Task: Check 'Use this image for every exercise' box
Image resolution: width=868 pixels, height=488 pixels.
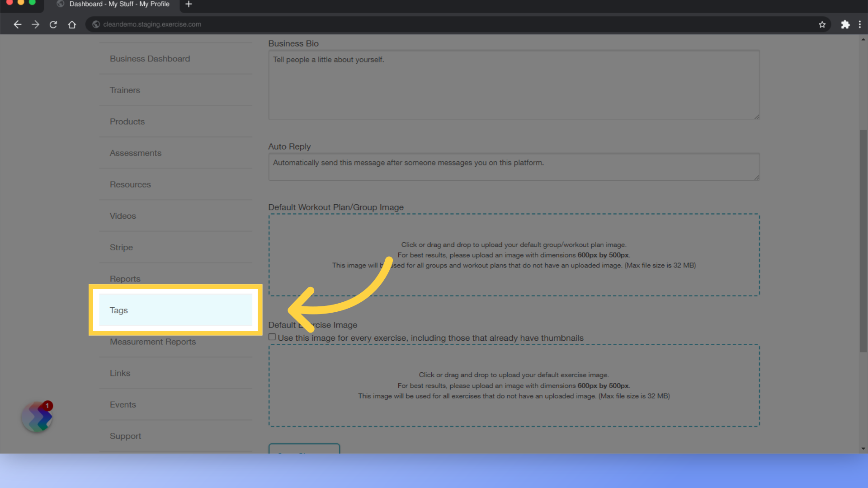Action: (x=272, y=337)
